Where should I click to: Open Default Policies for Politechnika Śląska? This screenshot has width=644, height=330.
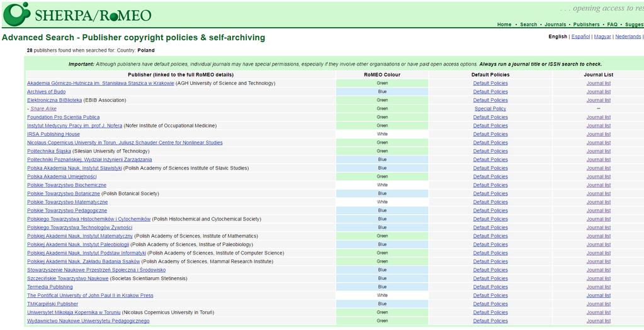tap(490, 151)
